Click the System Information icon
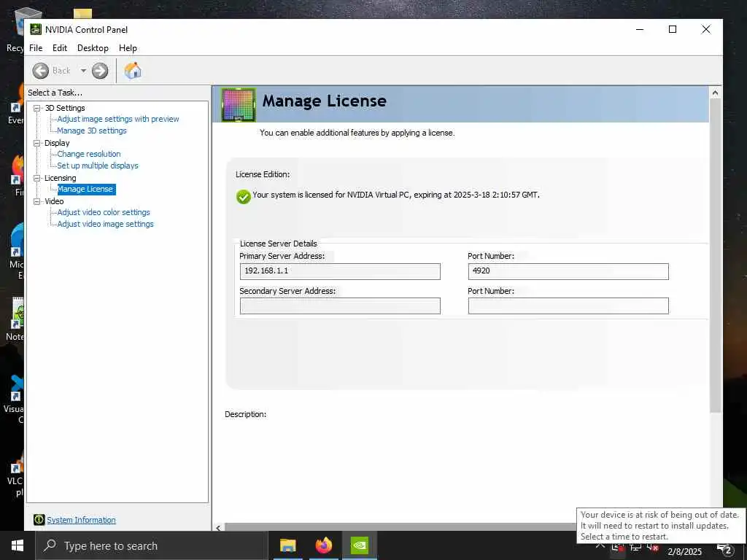 click(x=39, y=520)
